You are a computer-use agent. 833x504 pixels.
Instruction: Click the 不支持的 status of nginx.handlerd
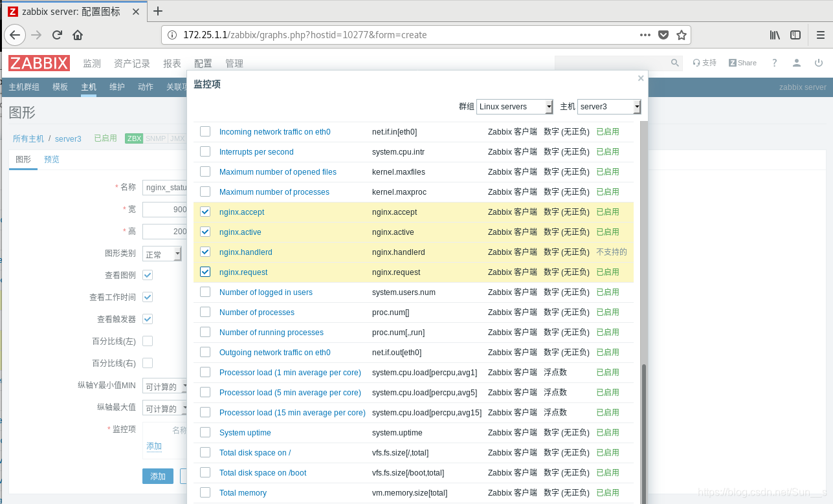click(612, 252)
